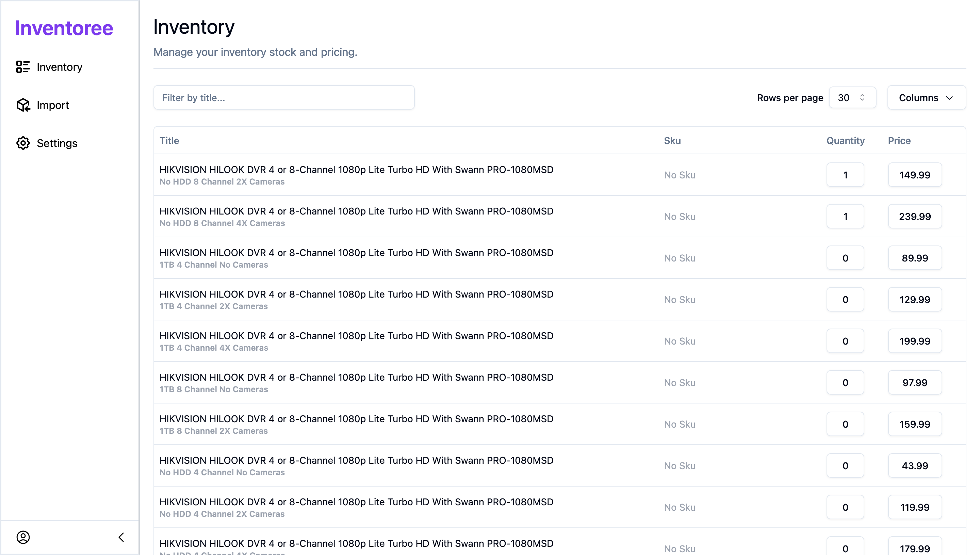Focus the Filter by title input
The image size is (980, 555).
[x=284, y=98]
